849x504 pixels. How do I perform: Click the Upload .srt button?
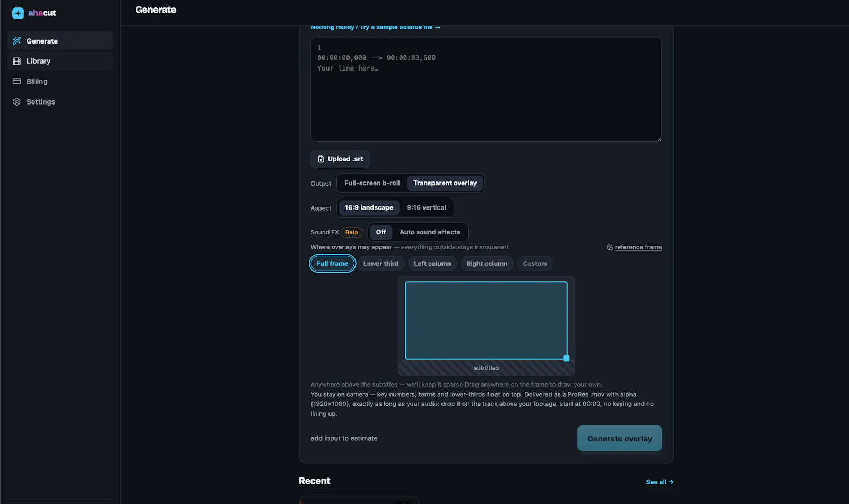click(x=340, y=159)
